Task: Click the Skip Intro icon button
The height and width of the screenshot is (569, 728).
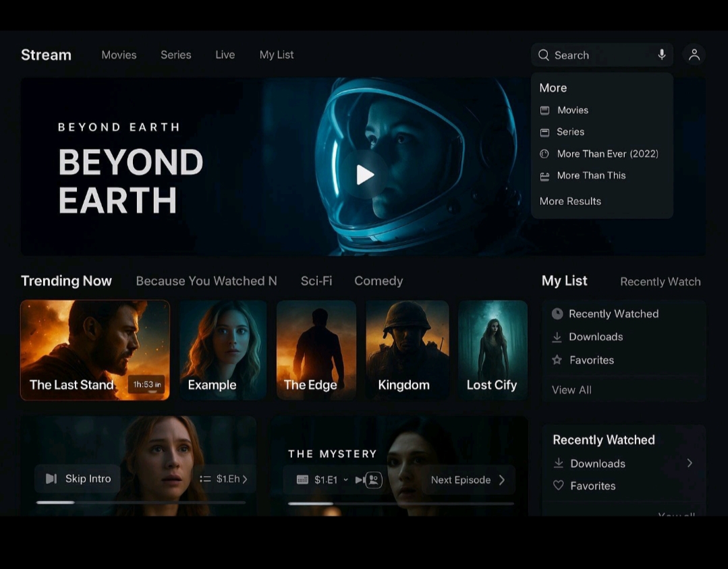Action: (51, 479)
